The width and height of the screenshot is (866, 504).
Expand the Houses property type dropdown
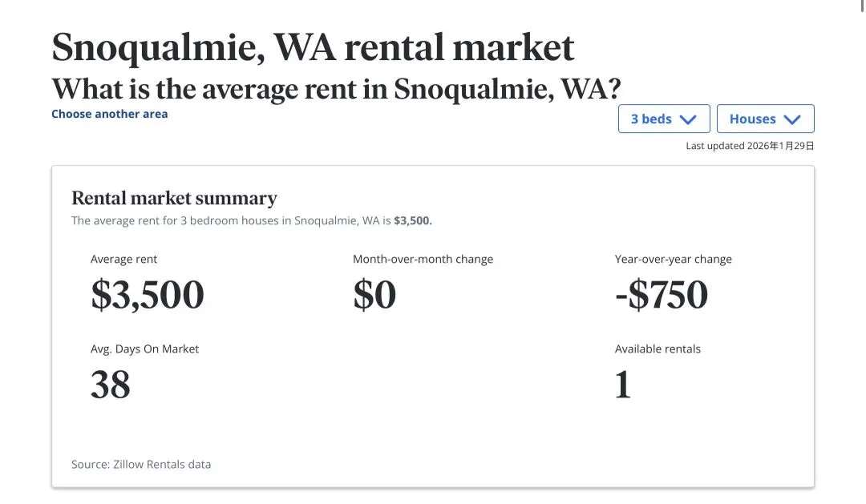(765, 119)
